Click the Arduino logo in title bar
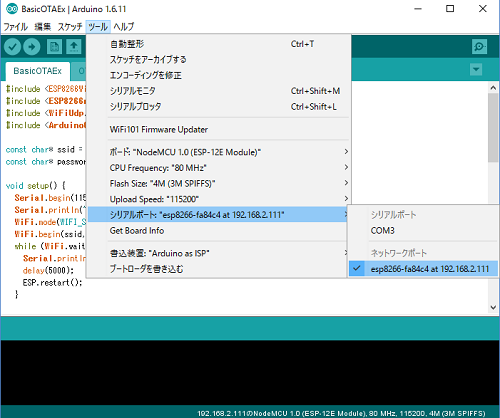The width and height of the screenshot is (500, 418). point(12,9)
